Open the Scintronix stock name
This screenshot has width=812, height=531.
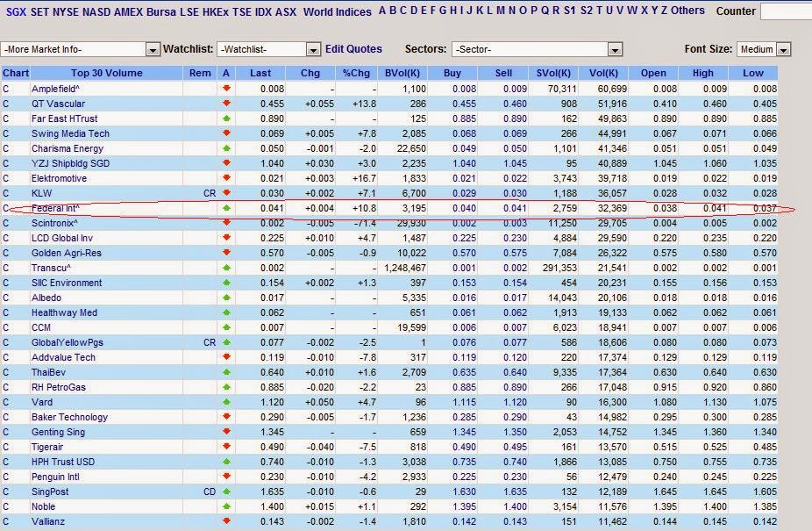[x=54, y=223]
